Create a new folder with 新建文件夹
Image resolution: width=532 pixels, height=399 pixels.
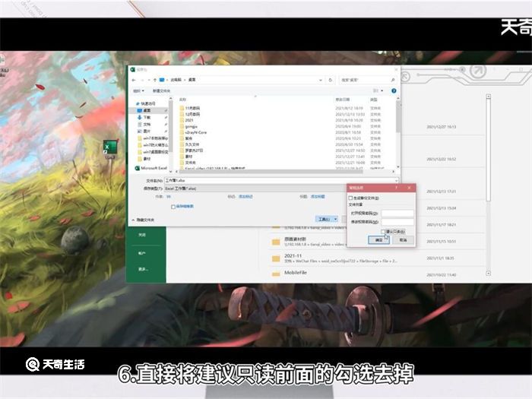(x=161, y=90)
